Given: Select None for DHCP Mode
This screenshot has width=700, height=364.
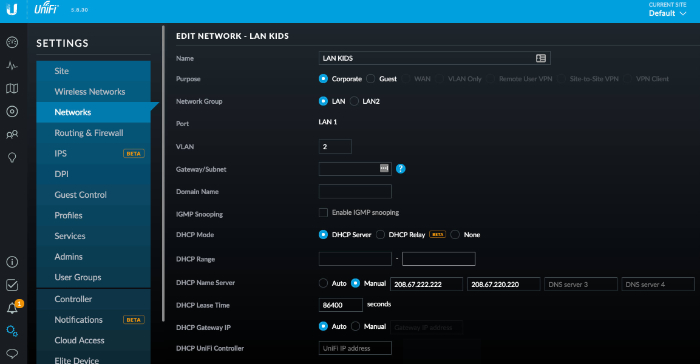Looking at the screenshot, I should click(x=455, y=234).
